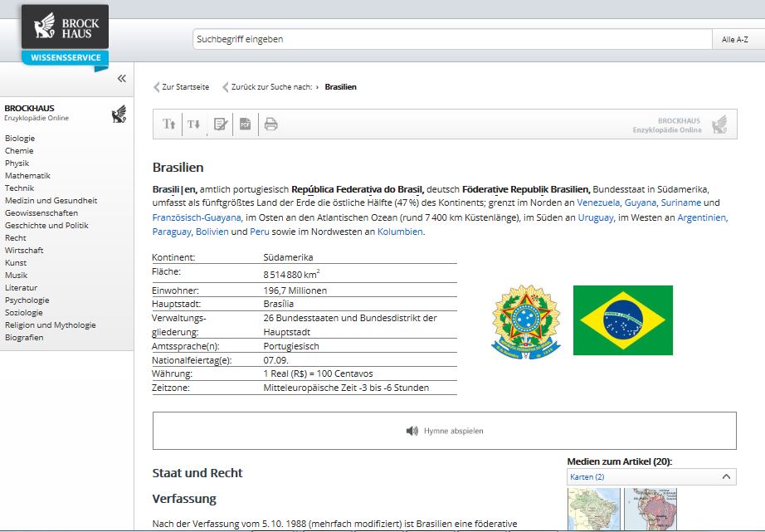The width and height of the screenshot is (765, 532).
Task: Select Biologie in the sidebar
Action: click(x=20, y=139)
